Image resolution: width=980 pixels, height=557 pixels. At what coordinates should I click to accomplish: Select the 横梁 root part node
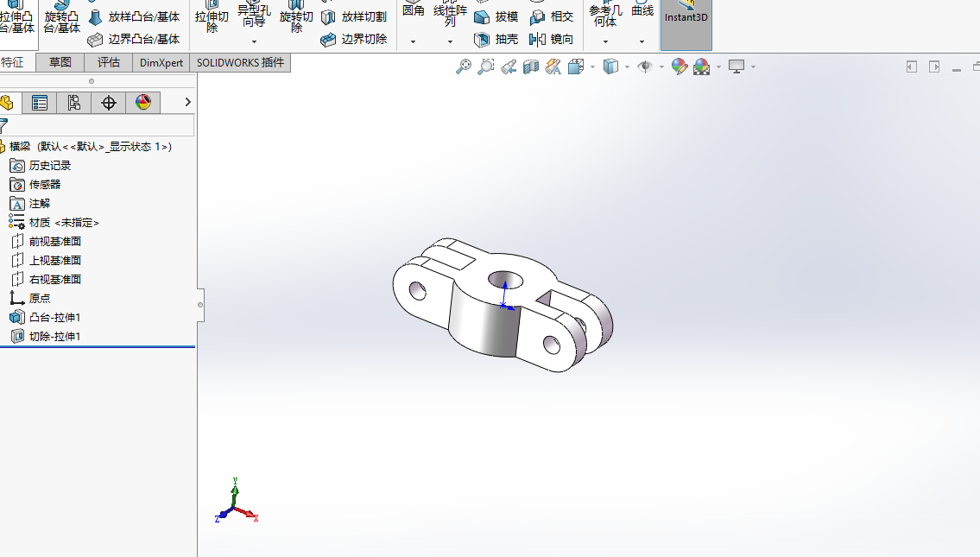tap(91, 146)
